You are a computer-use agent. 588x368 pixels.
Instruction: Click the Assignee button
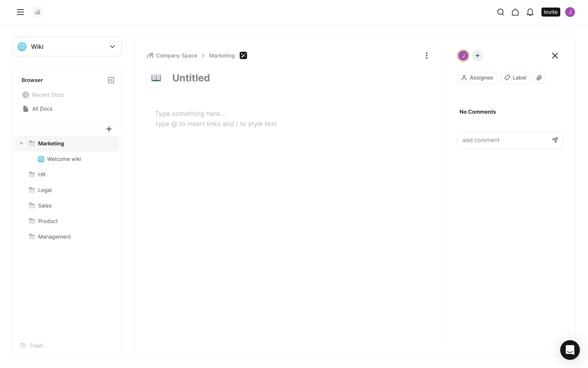pos(477,78)
